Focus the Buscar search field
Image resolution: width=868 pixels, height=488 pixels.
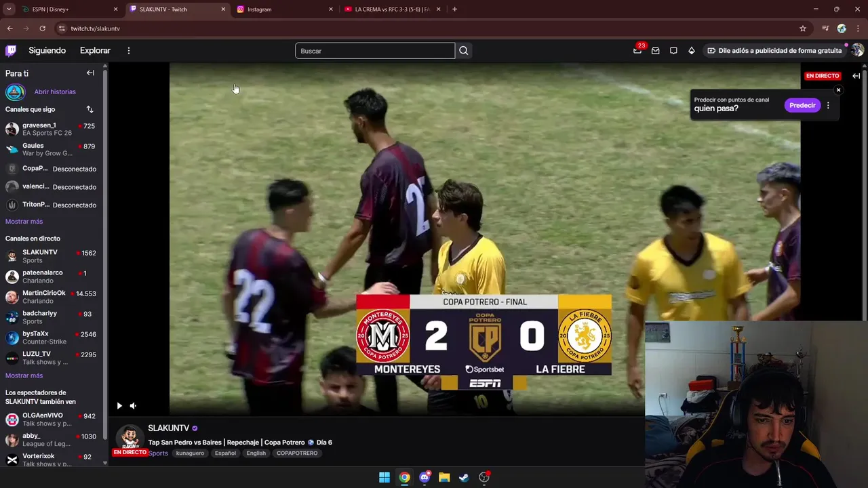pos(375,51)
